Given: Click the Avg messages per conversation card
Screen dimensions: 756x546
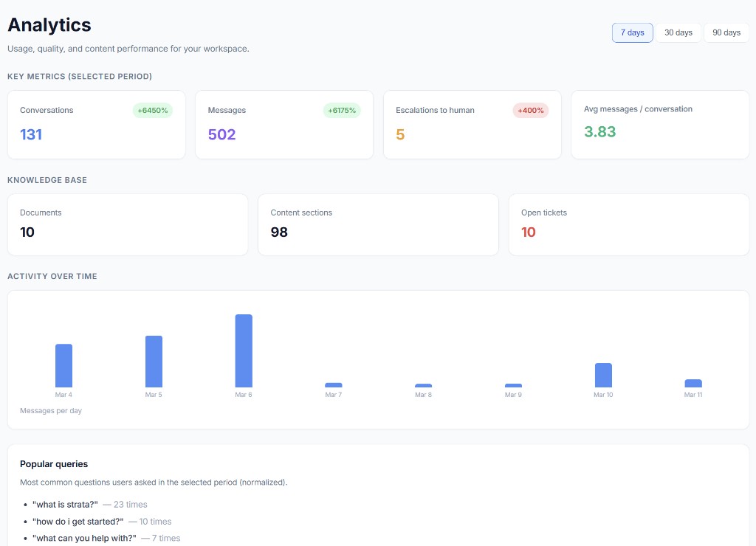Looking at the screenshot, I should [x=659, y=124].
